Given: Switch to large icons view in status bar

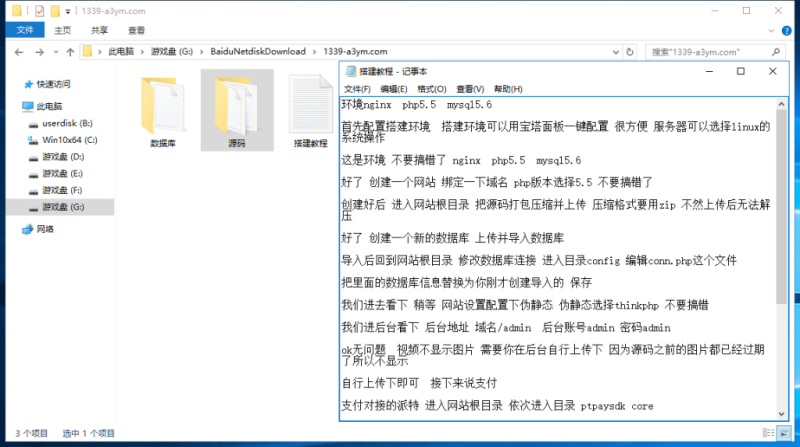Looking at the screenshot, I should coord(784,433).
